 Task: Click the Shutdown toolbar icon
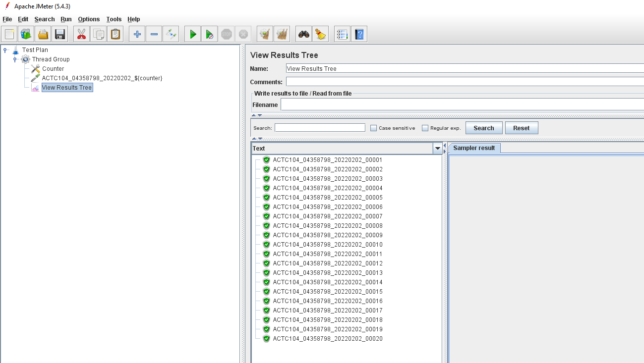pos(243,34)
